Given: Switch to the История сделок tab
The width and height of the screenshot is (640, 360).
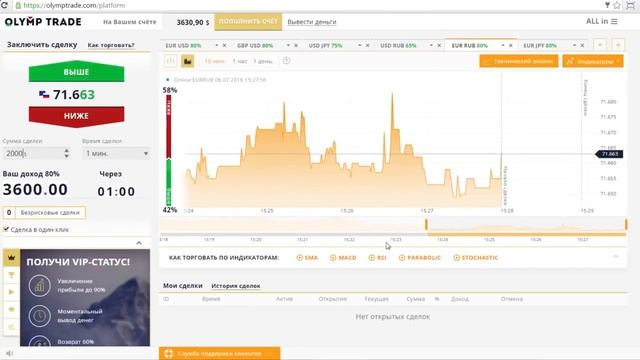Looking at the screenshot, I should 236,286.
